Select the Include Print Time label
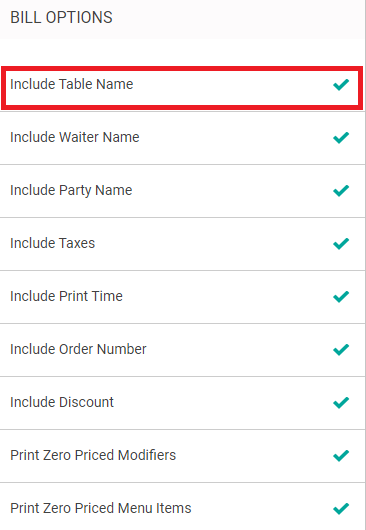366x530 pixels. pyautogui.click(x=66, y=296)
